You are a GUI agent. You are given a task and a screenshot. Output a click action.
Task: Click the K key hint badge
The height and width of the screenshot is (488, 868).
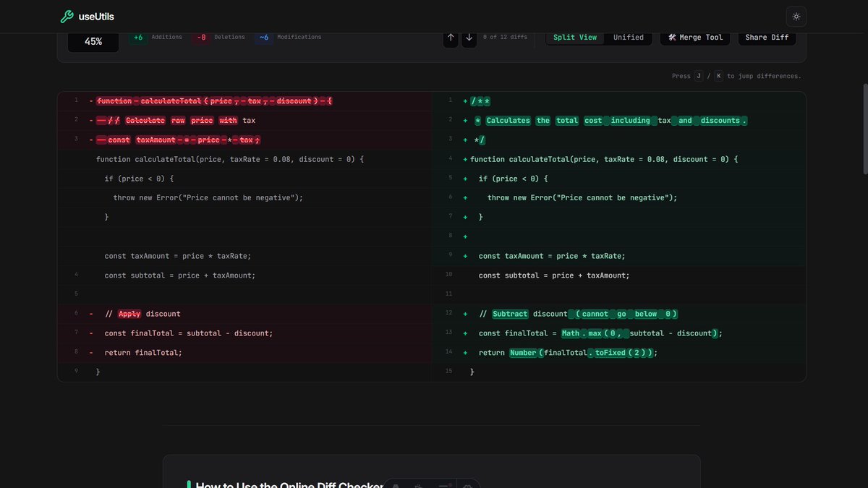coord(718,76)
